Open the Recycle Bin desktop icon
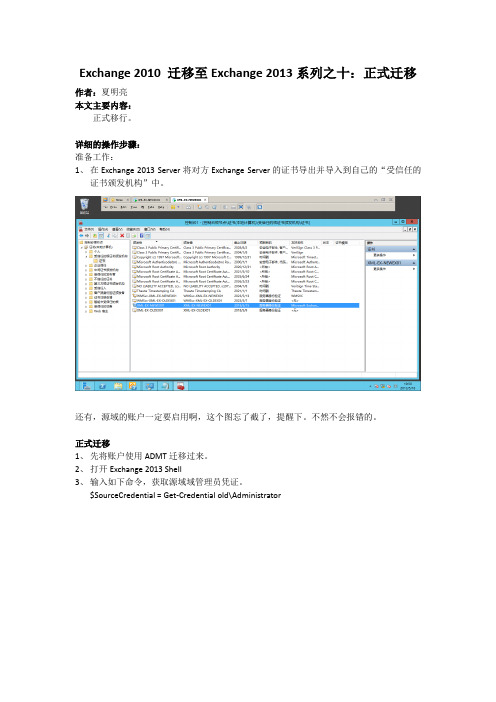This screenshot has height=702, width=496. point(84,206)
